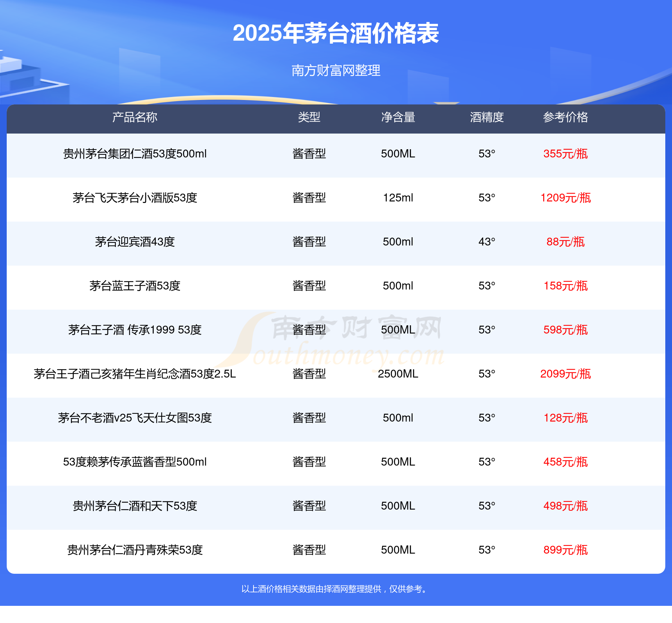This screenshot has width=672, height=623.
Task: Click the price 899元/瓶
Action: (566, 550)
